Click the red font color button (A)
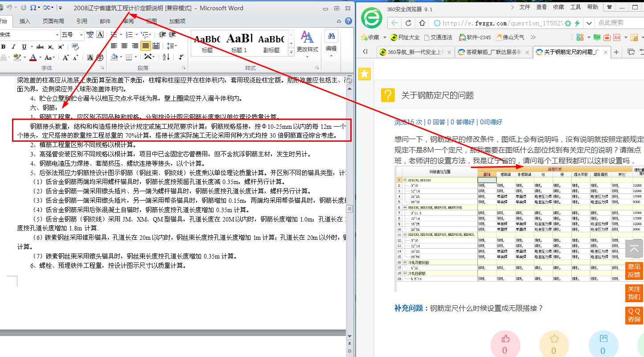Screen dimensions: 644x357 (x=33, y=57)
